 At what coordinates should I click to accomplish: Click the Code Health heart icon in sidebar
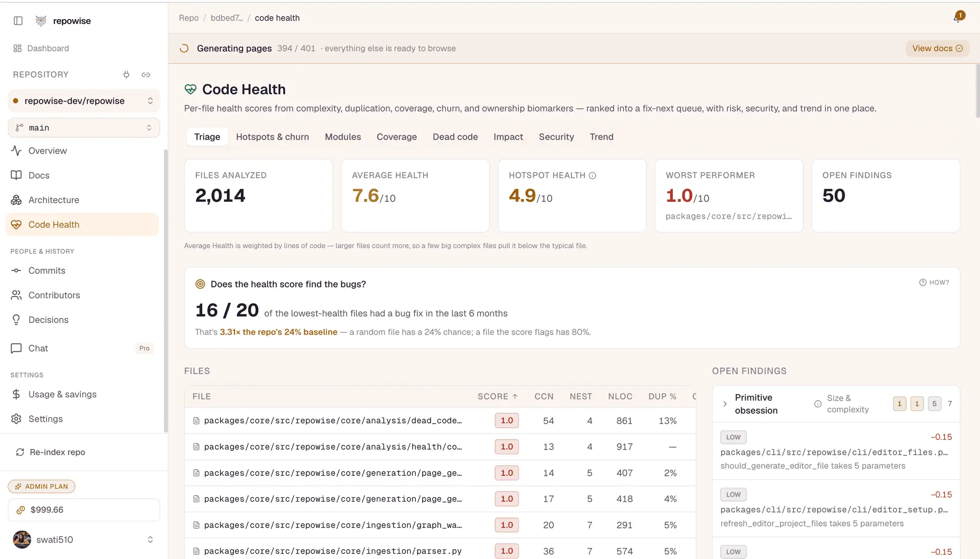coord(16,224)
